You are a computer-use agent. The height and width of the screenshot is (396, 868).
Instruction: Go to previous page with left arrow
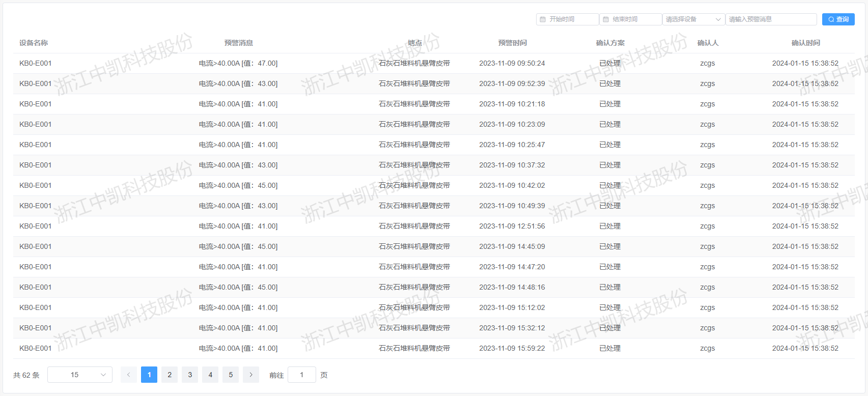[129, 375]
